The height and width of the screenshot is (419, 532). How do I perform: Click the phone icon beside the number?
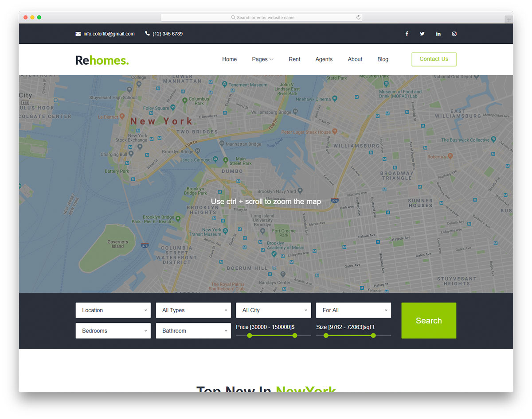147,33
